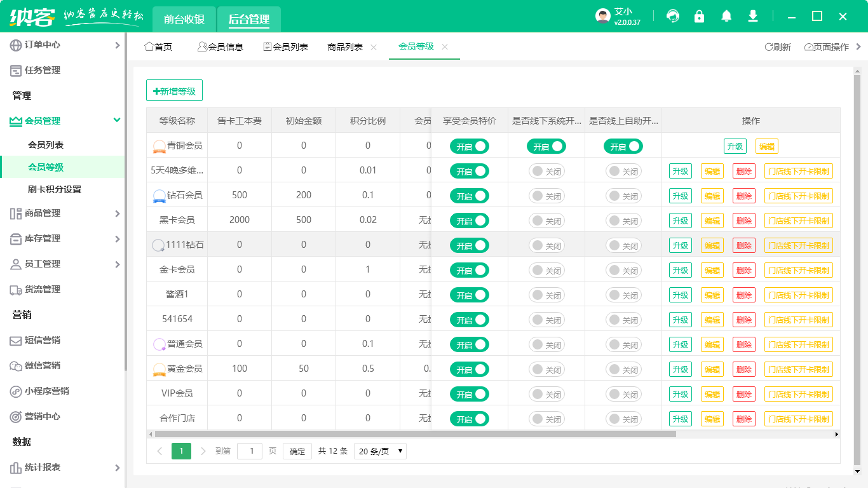Viewport: 868px width, 488px height.
Task: Click 升级 on the 金卡会员 row
Action: click(x=680, y=269)
